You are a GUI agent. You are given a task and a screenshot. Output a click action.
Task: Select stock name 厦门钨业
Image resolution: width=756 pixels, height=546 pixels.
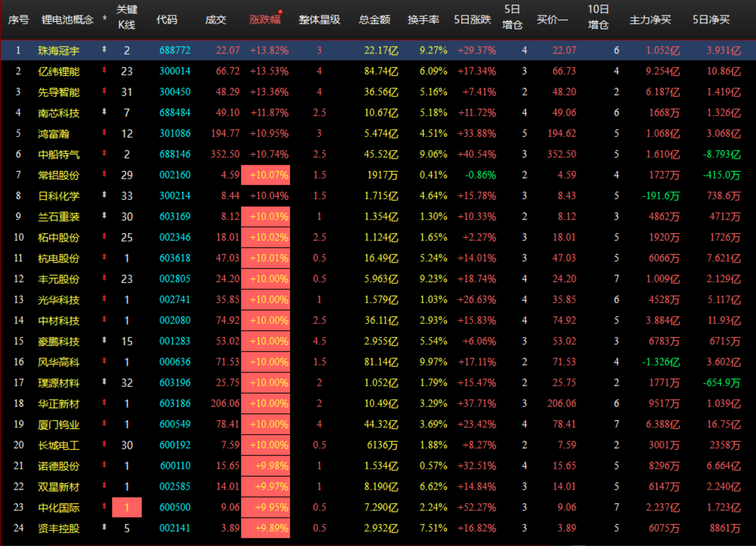click(x=59, y=424)
